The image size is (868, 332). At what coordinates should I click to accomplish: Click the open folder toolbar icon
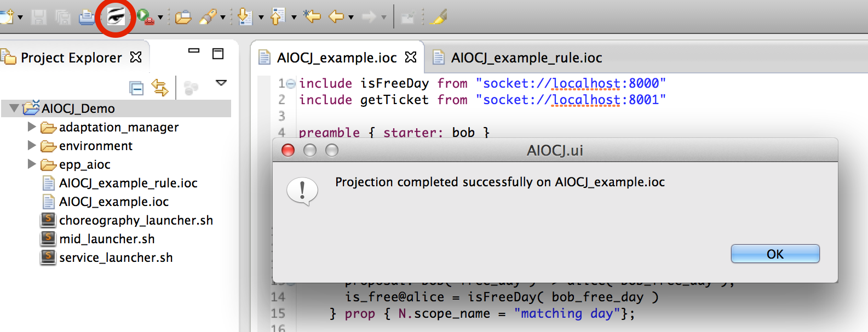(183, 18)
